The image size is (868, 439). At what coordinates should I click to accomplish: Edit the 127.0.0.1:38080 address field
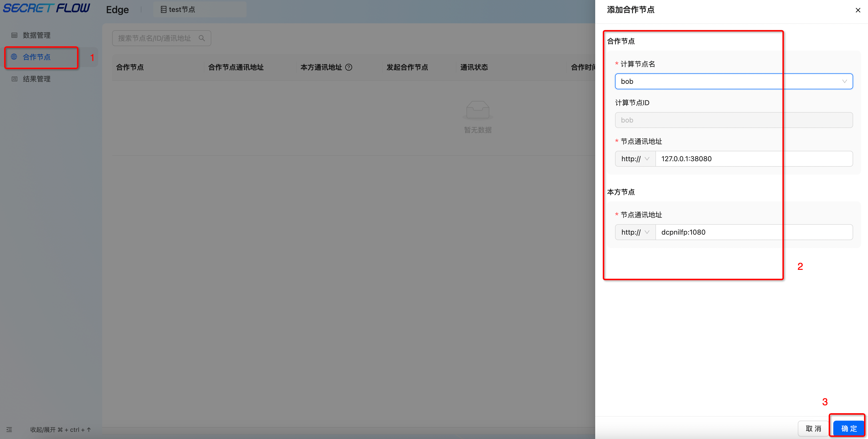pyautogui.click(x=754, y=159)
